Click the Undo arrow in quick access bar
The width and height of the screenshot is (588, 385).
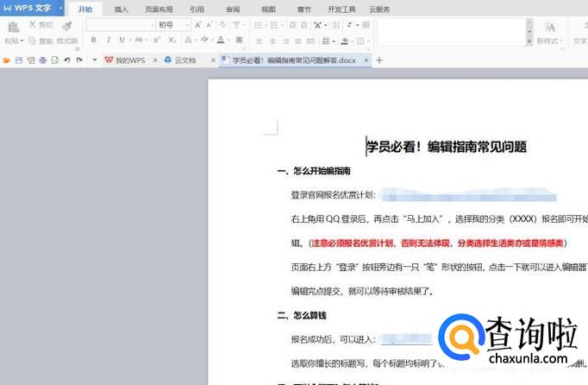click(x=67, y=60)
